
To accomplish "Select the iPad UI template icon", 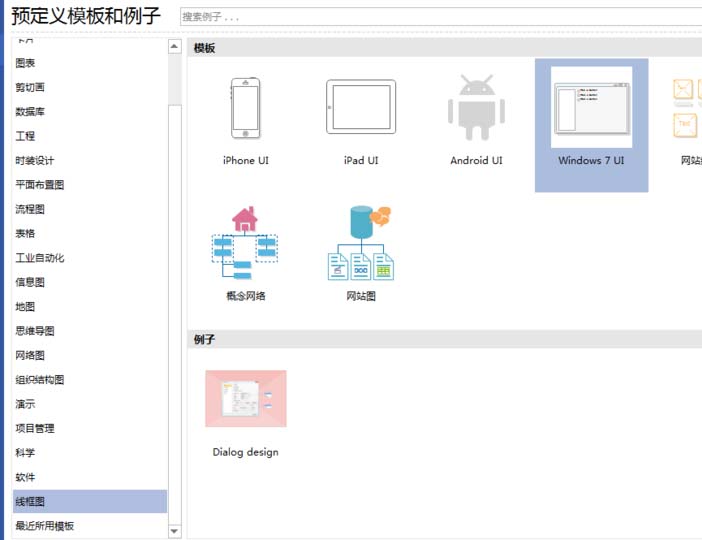I will point(361,107).
